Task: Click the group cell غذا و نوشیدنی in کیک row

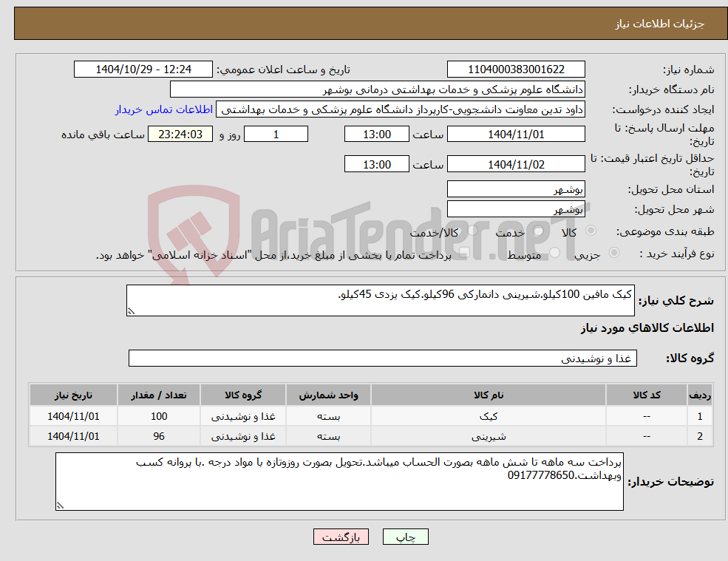Action: 243,416
